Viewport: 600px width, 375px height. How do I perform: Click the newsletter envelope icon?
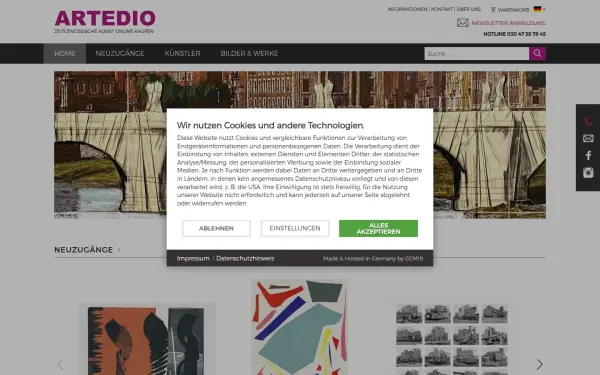point(463,23)
